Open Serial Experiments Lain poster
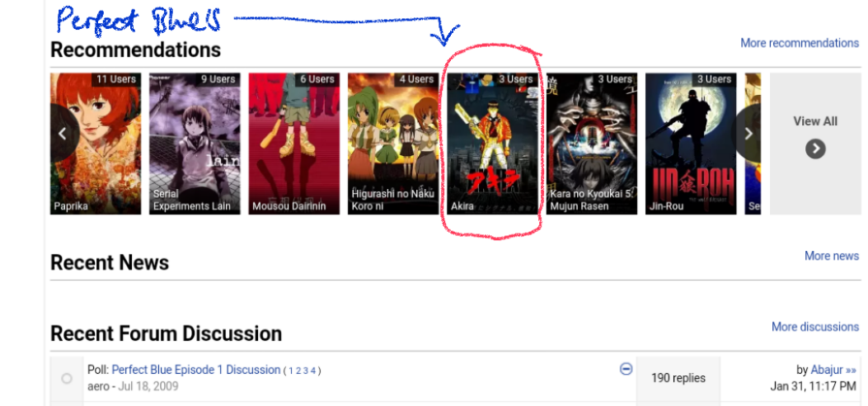868x406 pixels. (x=195, y=144)
